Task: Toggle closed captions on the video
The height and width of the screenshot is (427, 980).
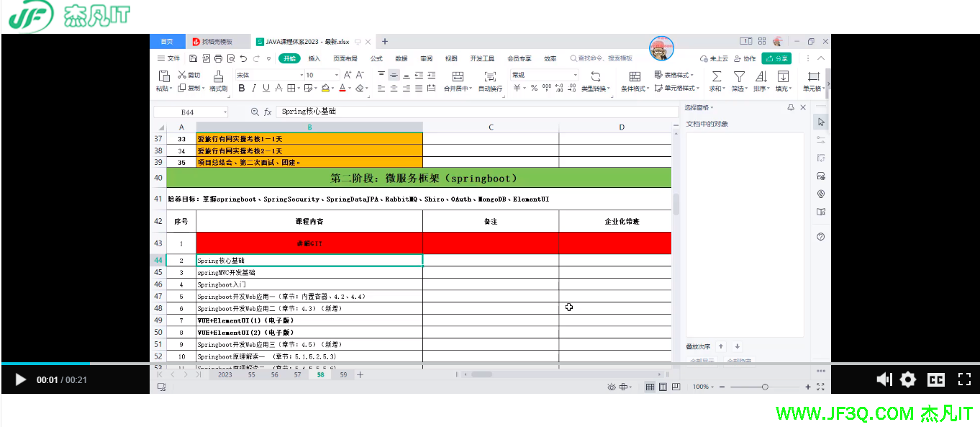Action: pyautogui.click(x=935, y=379)
